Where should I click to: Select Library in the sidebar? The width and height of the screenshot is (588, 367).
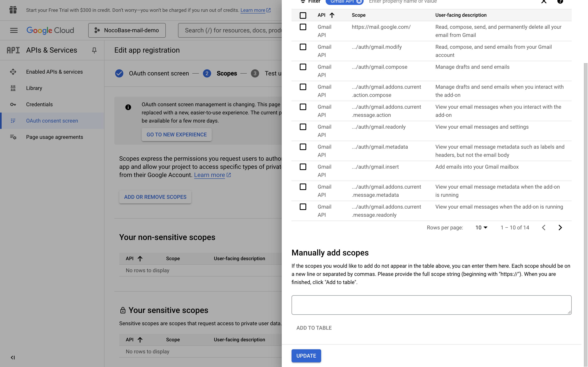(x=34, y=88)
